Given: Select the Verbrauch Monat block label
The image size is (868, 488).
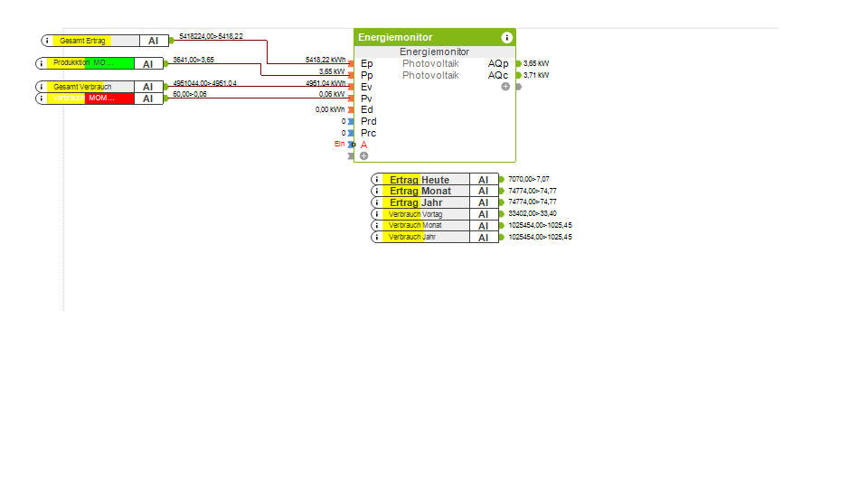Looking at the screenshot, I should pos(415,226).
